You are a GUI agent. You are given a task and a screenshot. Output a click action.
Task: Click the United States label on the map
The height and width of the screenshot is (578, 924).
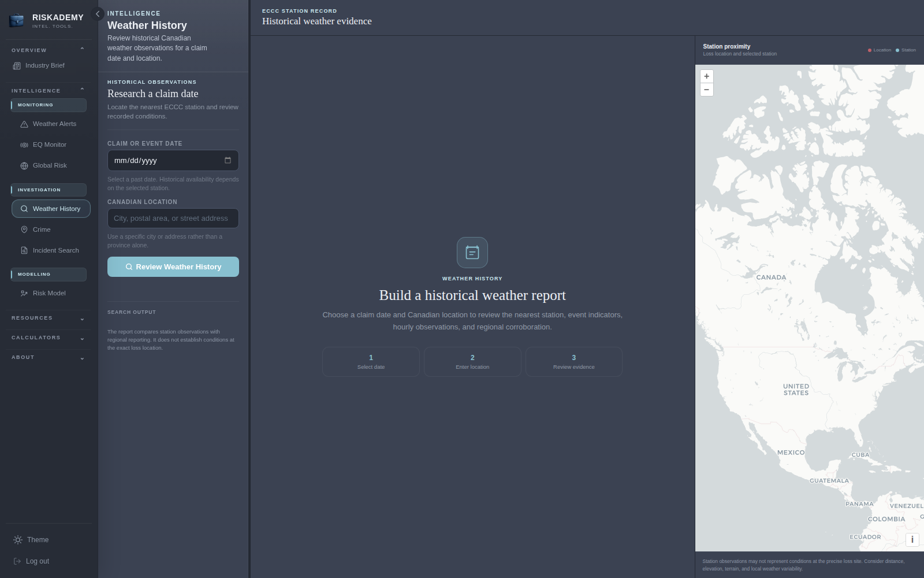pyautogui.click(x=796, y=390)
